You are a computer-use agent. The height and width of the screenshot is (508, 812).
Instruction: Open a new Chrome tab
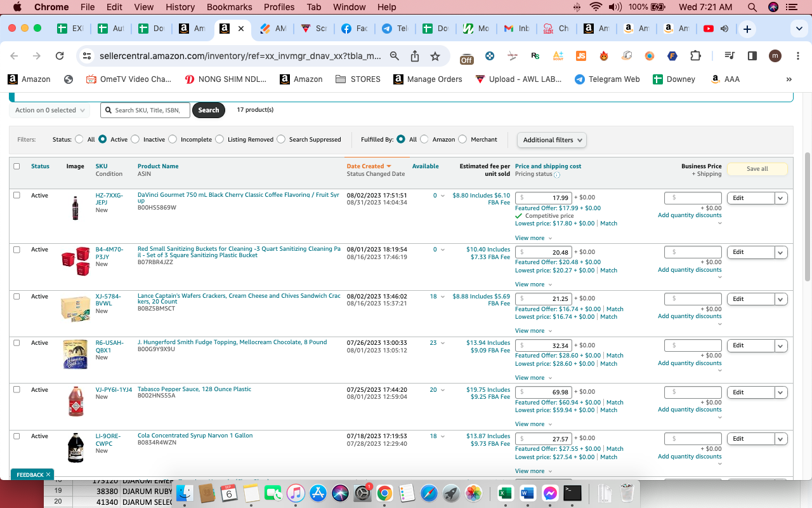[747, 29]
